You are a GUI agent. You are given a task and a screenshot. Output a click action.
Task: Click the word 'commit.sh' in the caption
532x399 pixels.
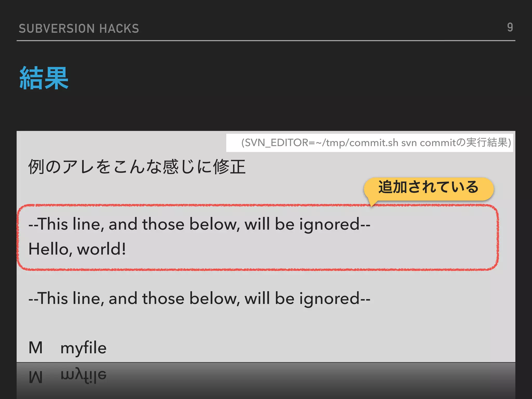[x=374, y=143]
